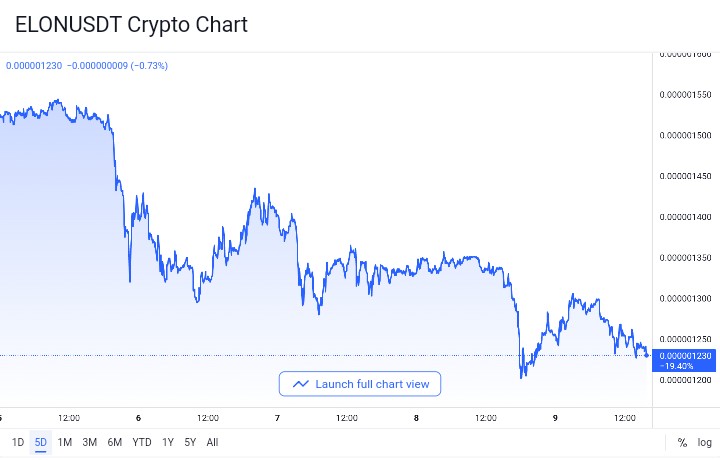Click the chart icon in Launch button

click(x=300, y=384)
